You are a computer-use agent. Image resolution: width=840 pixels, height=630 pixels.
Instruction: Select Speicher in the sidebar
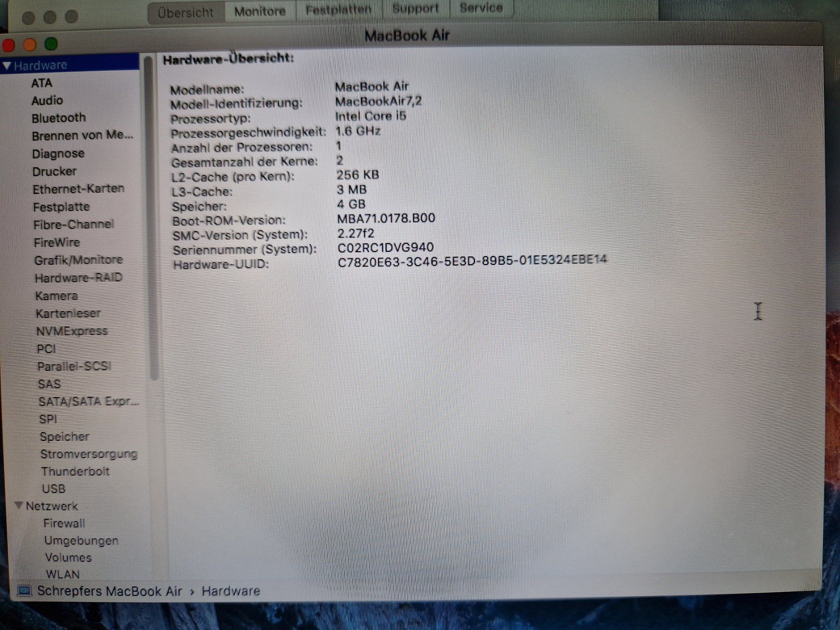coord(64,437)
